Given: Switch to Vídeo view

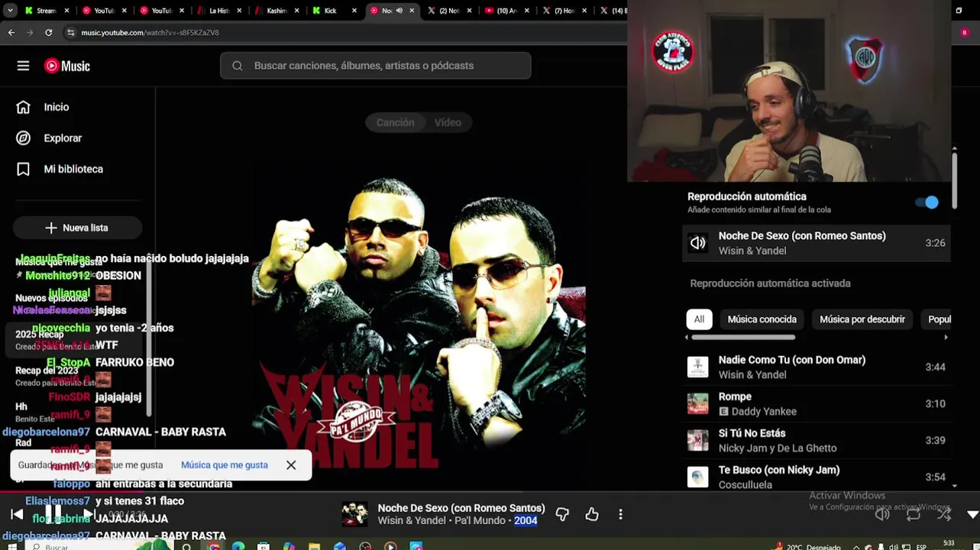Looking at the screenshot, I should [448, 122].
